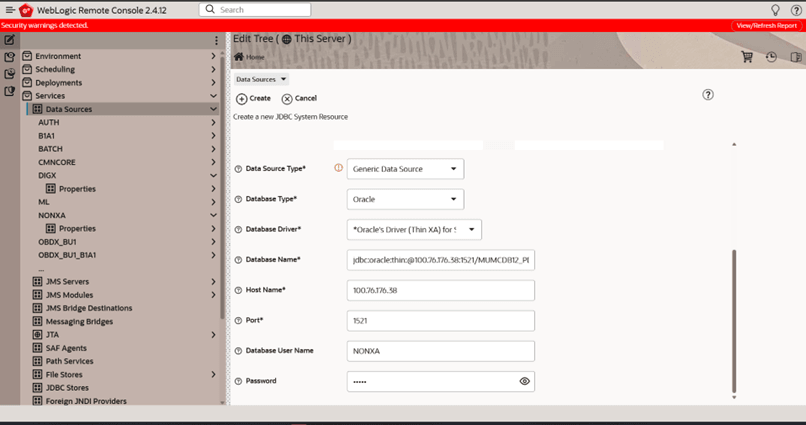
Task: Open the top-right help question icon
Action: coord(796,10)
